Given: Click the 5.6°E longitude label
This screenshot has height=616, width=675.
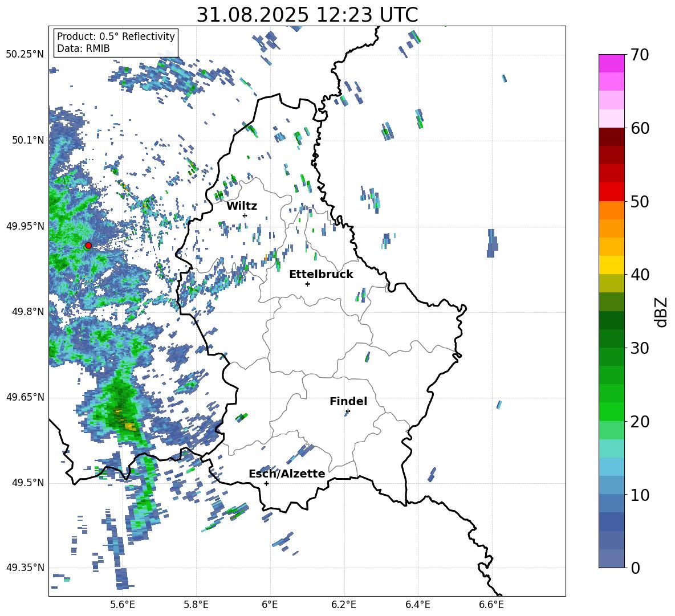Looking at the screenshot, I should (x=123, y=605).
